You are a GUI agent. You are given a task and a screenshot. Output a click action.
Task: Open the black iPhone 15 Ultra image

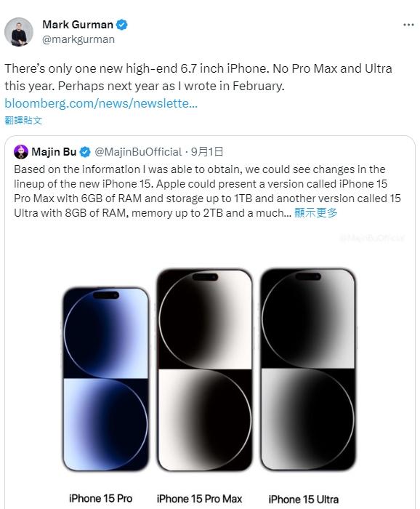[308, 369]
